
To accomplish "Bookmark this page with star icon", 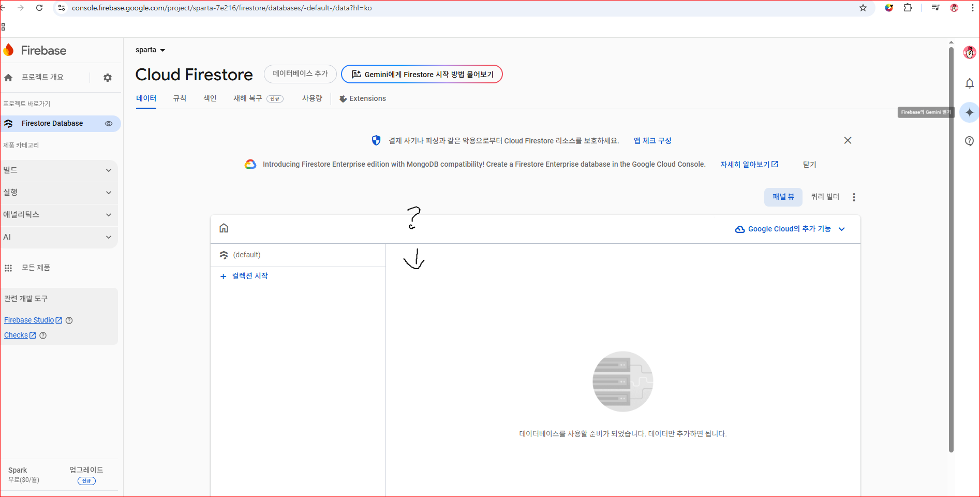I will coord(863,8).
